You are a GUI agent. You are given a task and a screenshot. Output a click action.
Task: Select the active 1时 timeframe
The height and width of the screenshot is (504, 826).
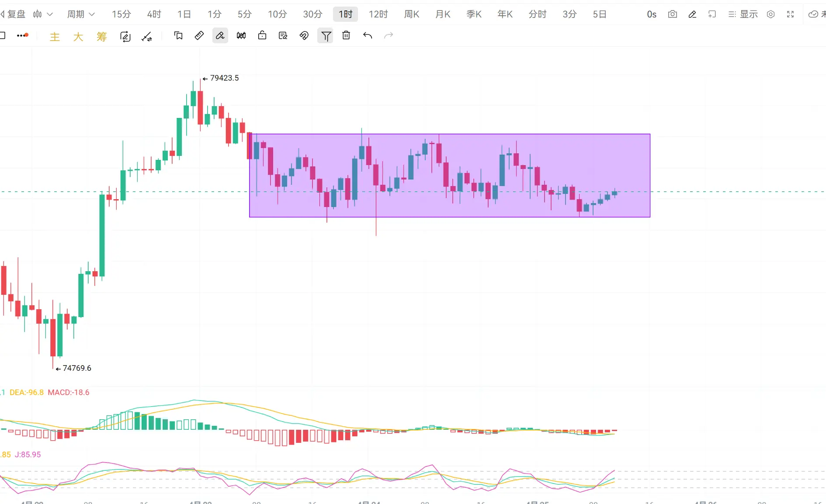[x=345, y=14]
